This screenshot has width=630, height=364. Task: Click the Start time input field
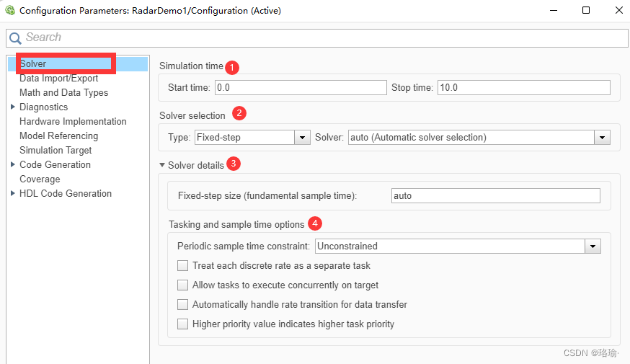coord(300,88)
